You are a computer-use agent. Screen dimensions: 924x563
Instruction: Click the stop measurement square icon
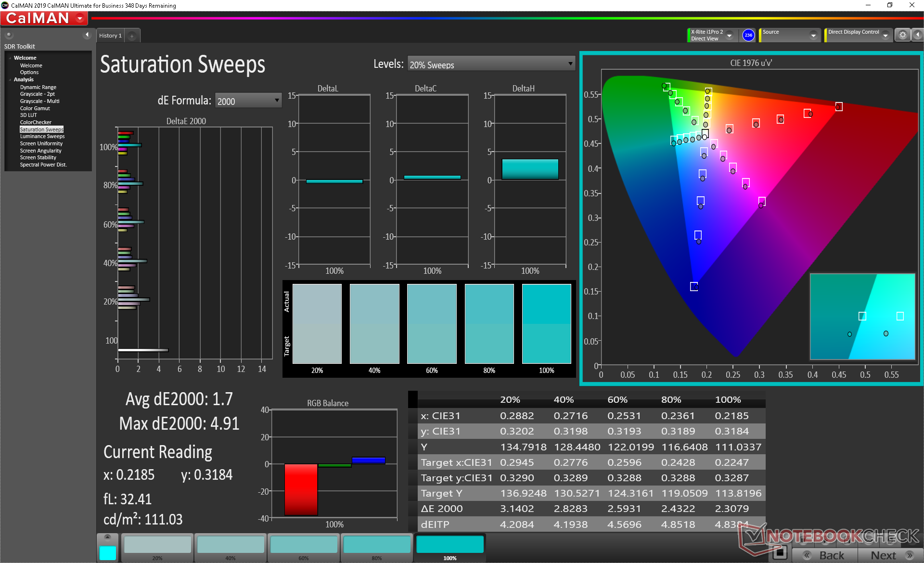(x=780, y=552)
